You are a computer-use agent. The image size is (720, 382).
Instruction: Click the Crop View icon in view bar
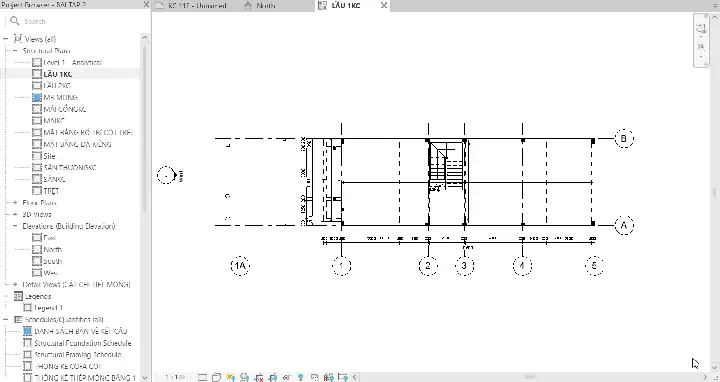point(259,378)
